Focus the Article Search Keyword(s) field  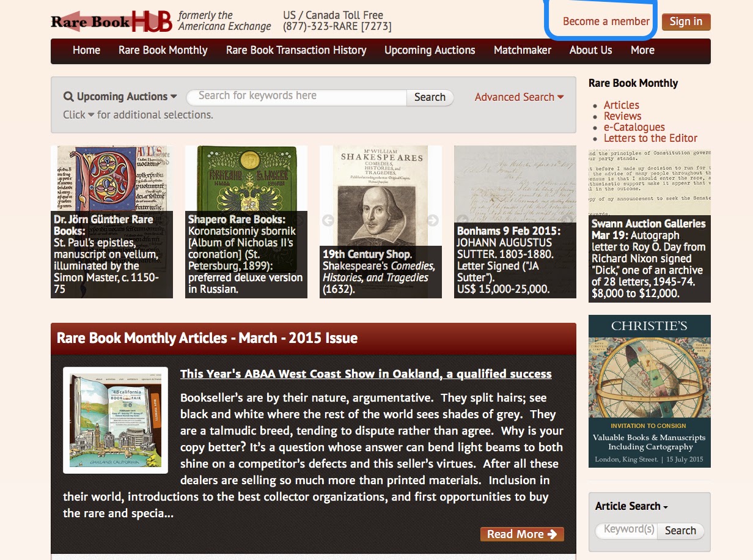click(626, 530)
